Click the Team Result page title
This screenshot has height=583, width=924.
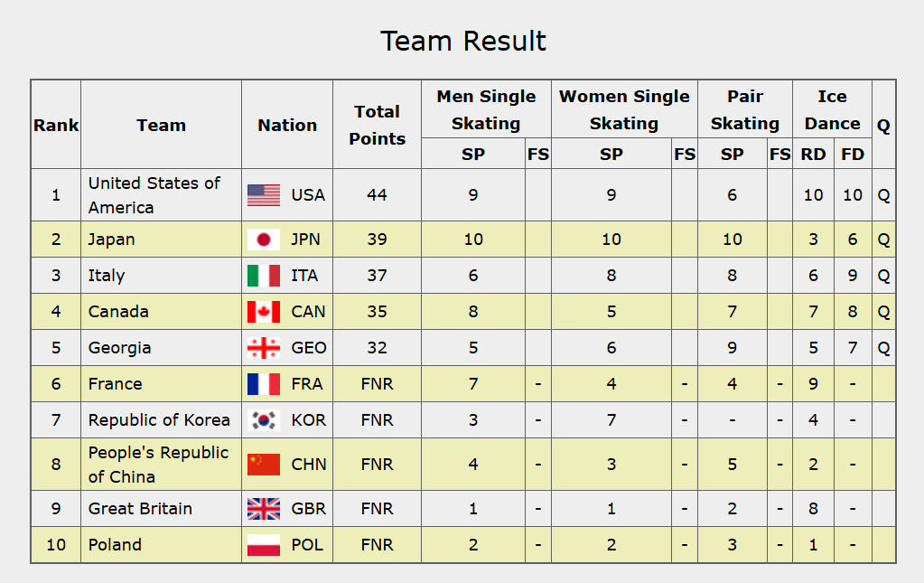(x=462, y=41)
